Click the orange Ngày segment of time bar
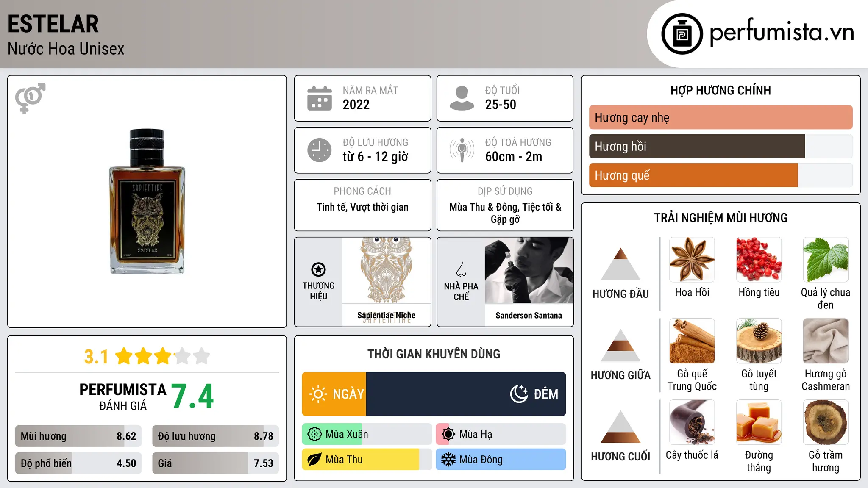868x488 pixels. tap(334, 394)
